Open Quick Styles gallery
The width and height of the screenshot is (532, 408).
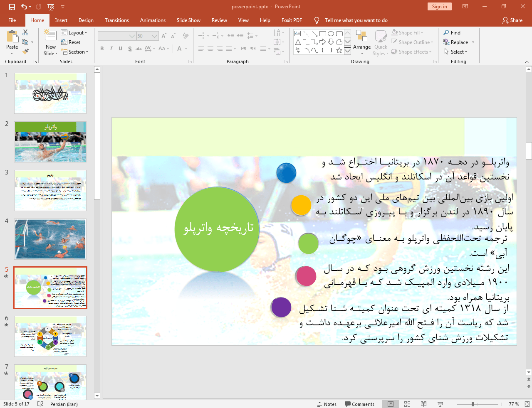381,43
